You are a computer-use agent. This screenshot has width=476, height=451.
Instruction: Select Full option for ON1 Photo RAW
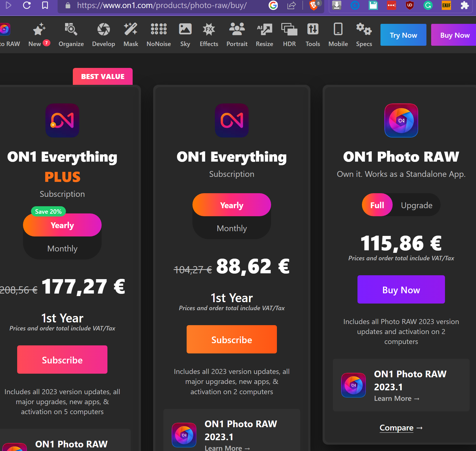pos(377,205)
